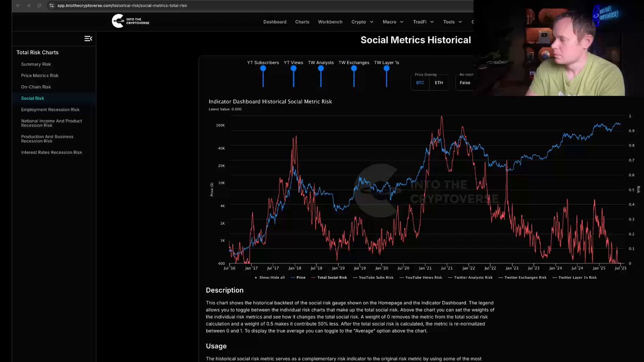Select On-Chain Risk in sidebar

(x=36, y=87)
